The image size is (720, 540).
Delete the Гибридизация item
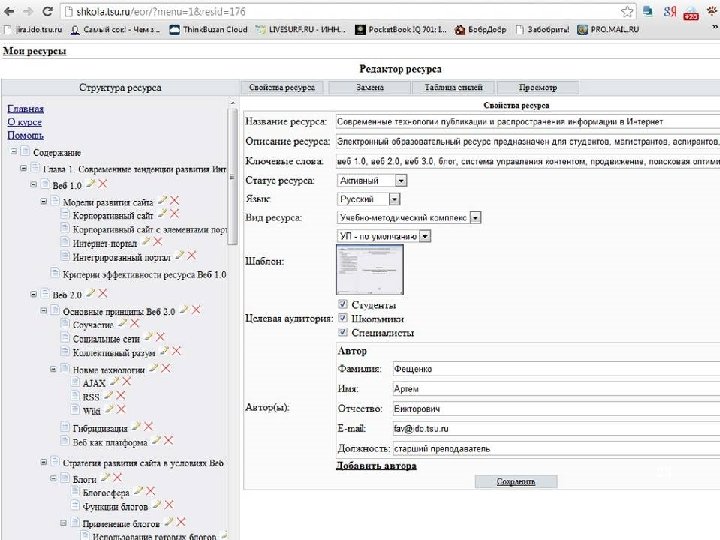(x=148, y=427)
